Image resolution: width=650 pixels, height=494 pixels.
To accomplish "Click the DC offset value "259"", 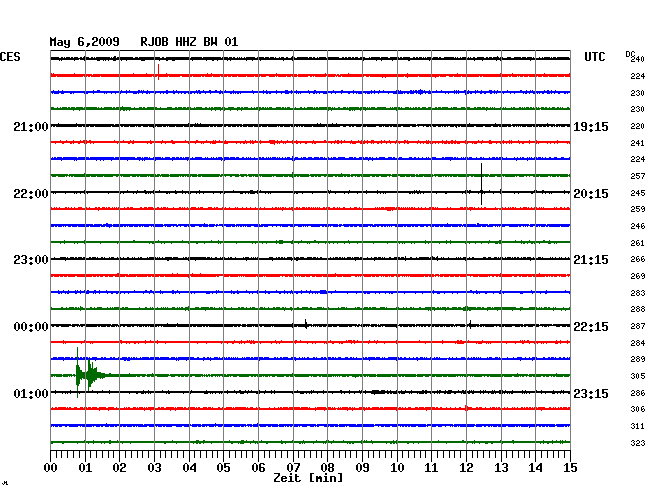I will click(638, 209).
